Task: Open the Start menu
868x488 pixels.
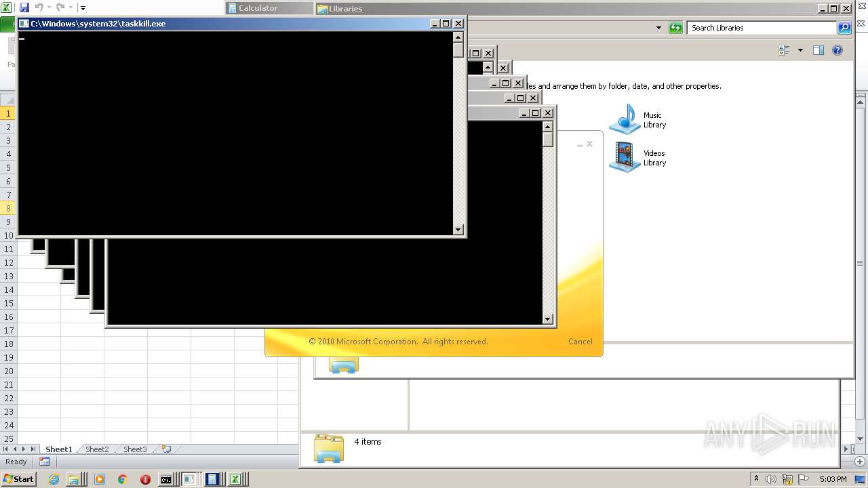Action: 18,479
